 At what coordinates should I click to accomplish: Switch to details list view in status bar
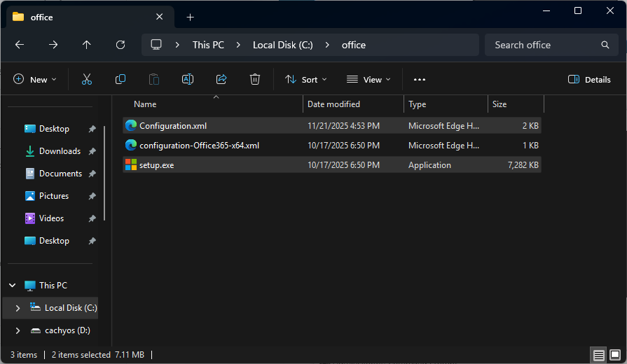[x=598, y=355]
